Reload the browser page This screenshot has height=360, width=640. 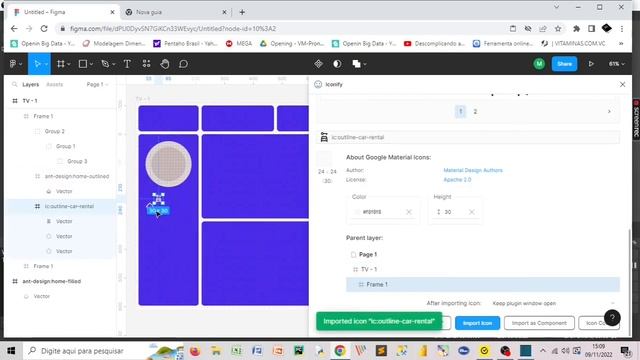click(44, 29)
